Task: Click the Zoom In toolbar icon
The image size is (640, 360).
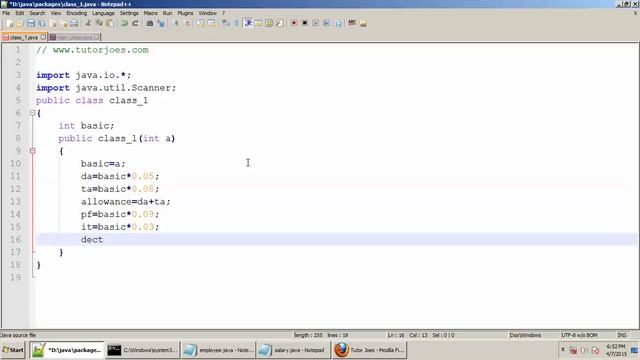Action: 177,23
